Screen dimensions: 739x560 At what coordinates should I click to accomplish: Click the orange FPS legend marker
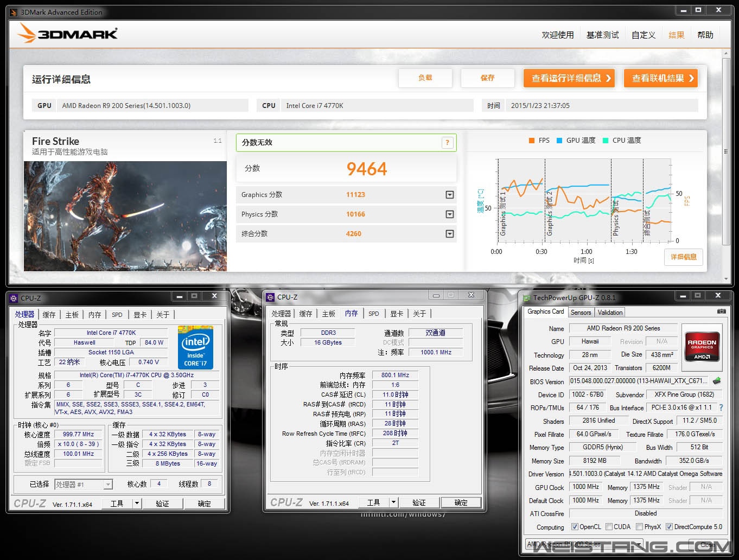click(x=532, y=141)
